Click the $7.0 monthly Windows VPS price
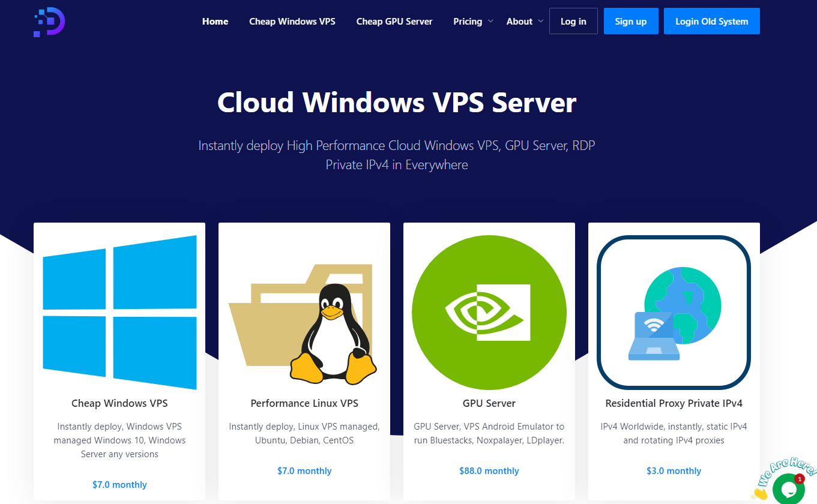This screenshot has height=504, width=817. point(119,485)
